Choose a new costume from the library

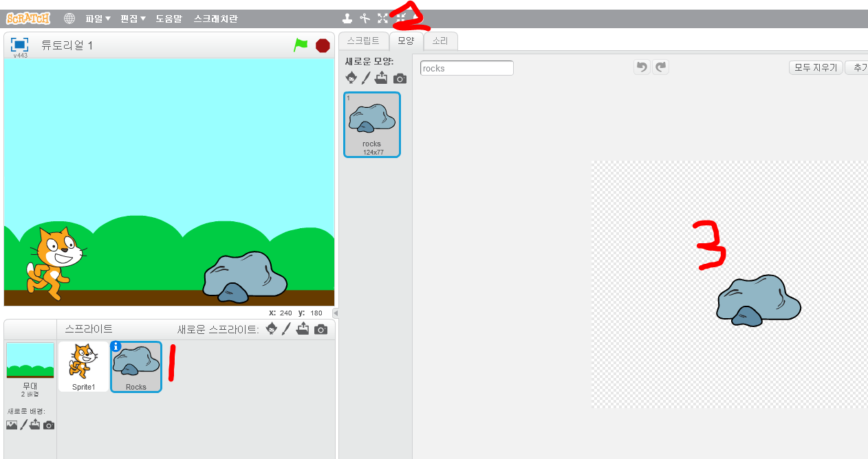[351, 78]
